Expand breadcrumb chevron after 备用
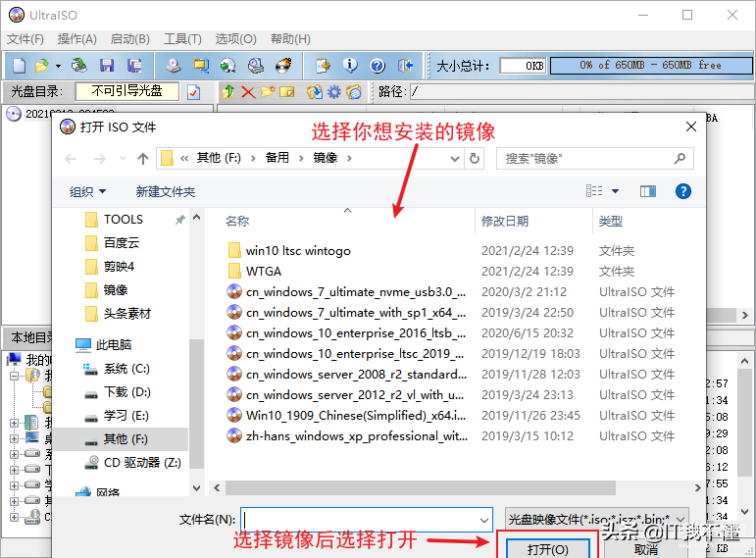The image size is (756, 558). [301, 158]
